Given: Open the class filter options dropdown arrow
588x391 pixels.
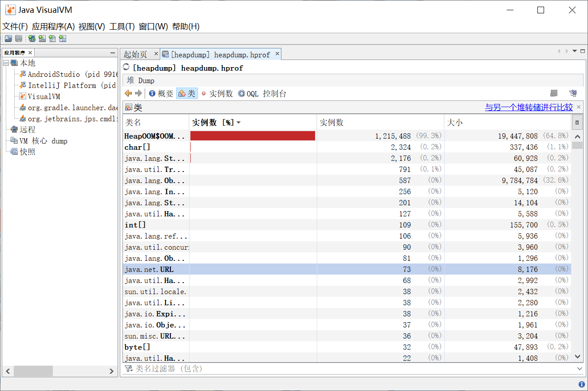Looking at the screenshot, I should point(580,368).
